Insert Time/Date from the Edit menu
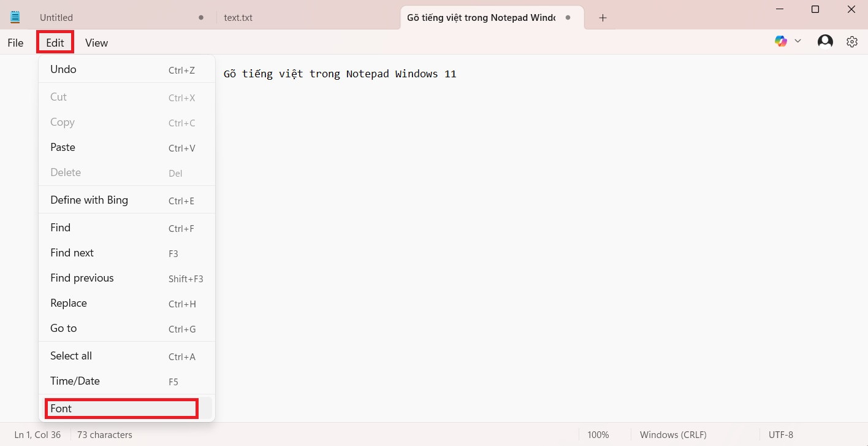 point(127,381)
